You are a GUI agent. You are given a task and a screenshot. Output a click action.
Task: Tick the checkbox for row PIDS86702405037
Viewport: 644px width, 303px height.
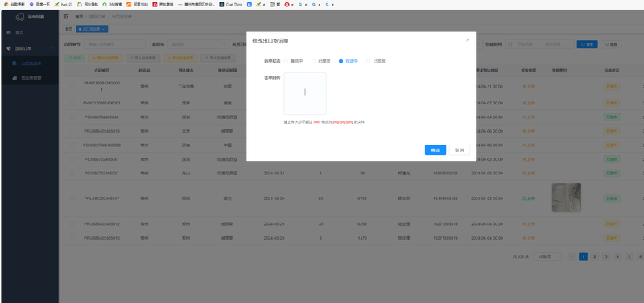72,173
